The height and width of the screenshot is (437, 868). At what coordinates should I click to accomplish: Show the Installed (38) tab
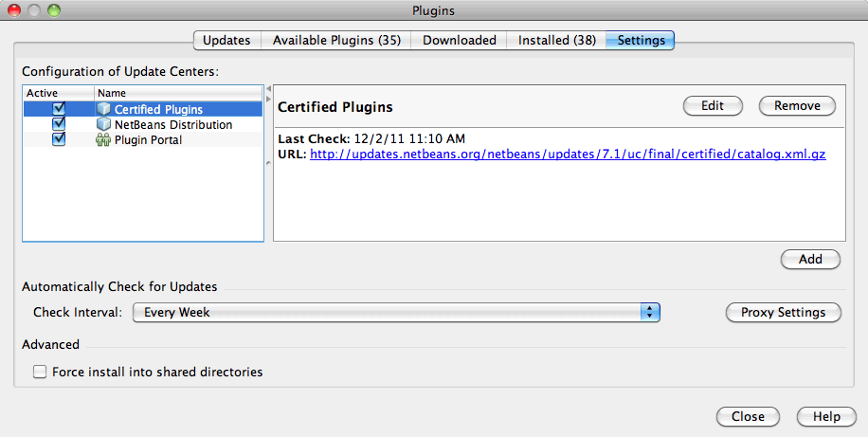tap(556, 41)
